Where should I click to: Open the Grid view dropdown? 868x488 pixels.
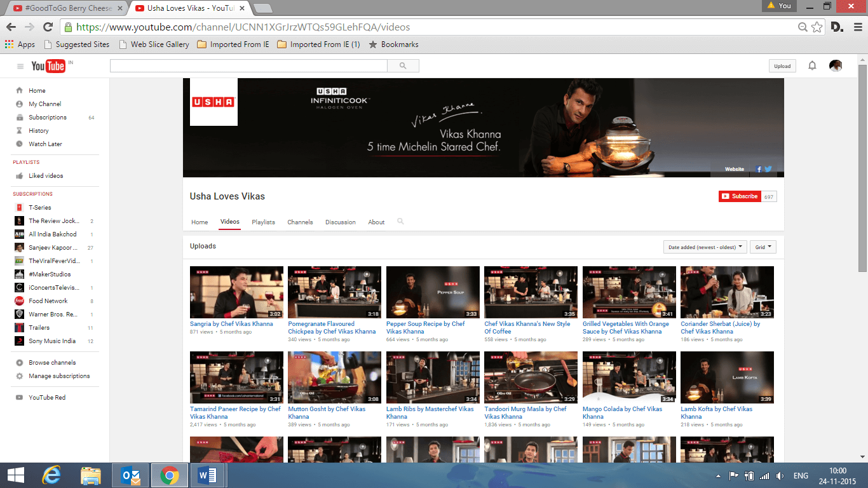pos(763,247)
